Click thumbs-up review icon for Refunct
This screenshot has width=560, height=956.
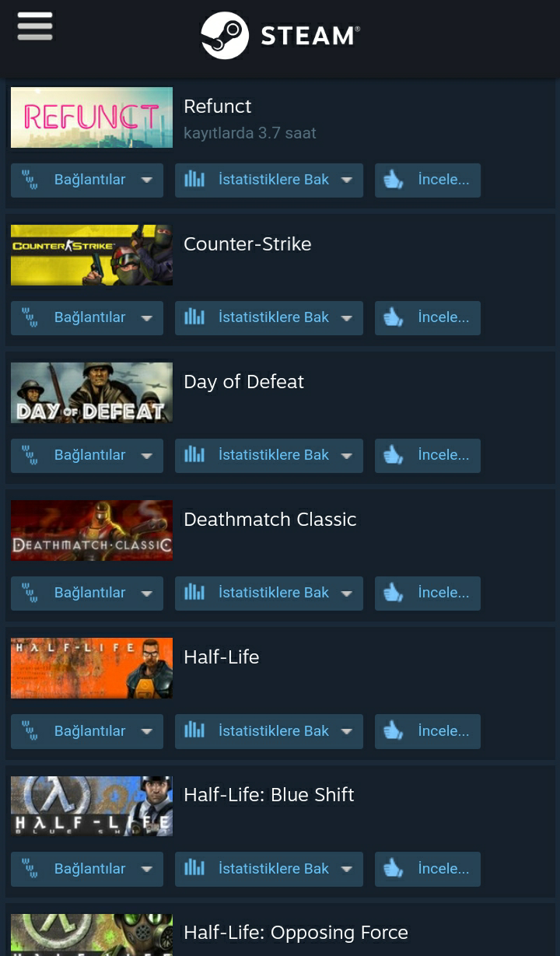coord(394,180)
